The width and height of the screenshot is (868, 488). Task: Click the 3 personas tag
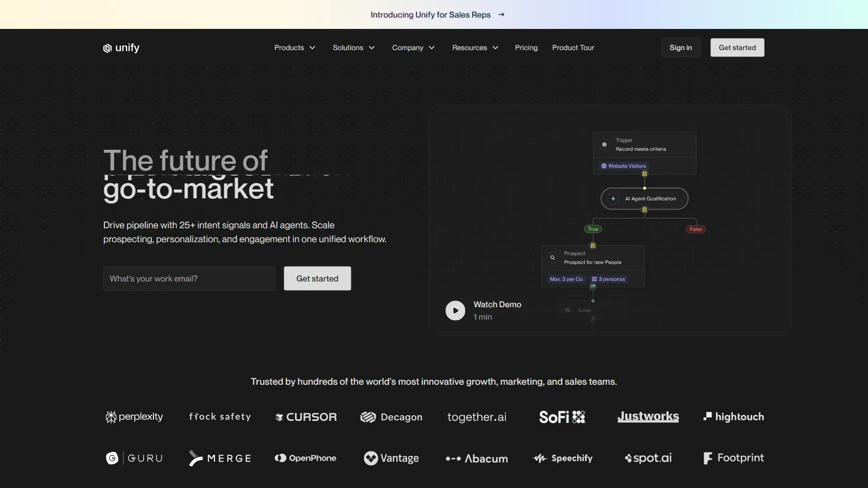point(608,279)
